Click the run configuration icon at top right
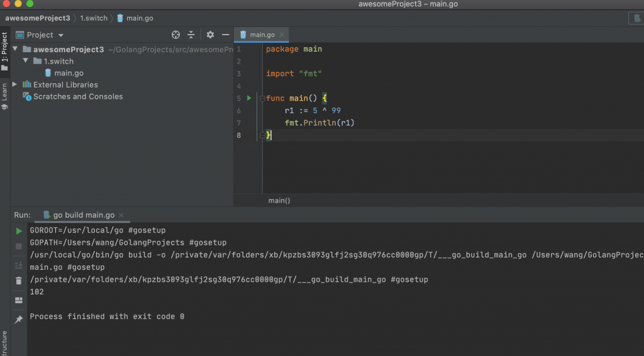The image size is (644, 356). tap(636, 18)
